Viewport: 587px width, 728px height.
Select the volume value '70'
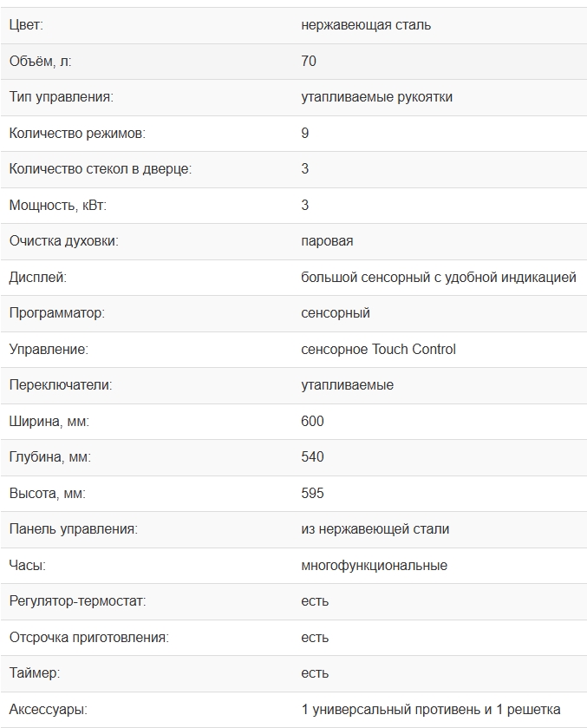pos(309,61)
